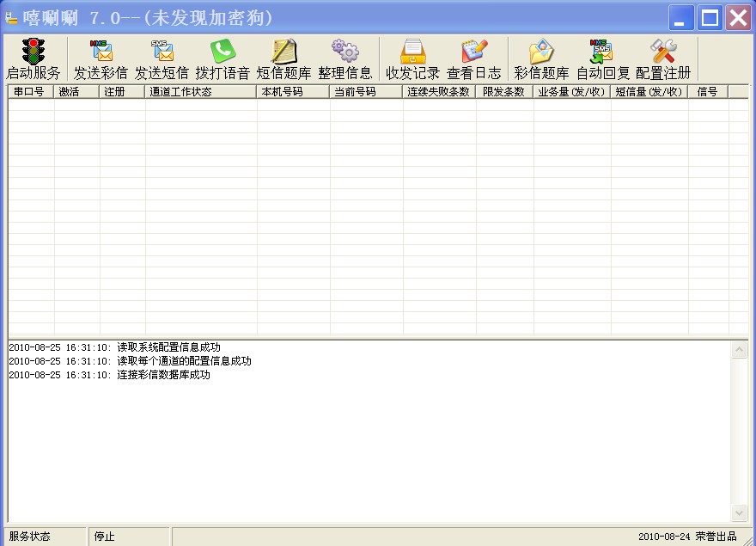Click the 信号 column header
Image resolution: width=756 pixels, height=546 pixels.
tap(708, 92)
